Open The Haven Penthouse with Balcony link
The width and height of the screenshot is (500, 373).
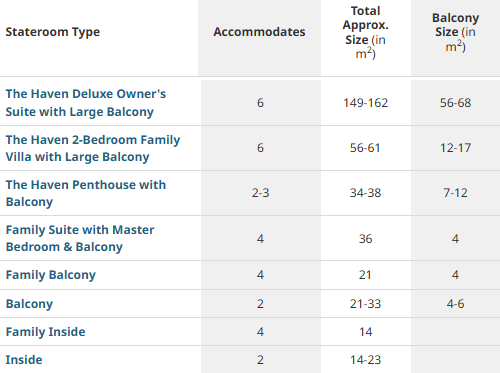coord(86,193)
